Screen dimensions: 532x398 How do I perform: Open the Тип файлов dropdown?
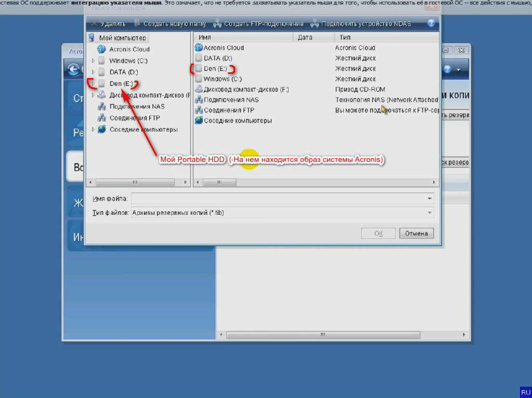[430, 213]
